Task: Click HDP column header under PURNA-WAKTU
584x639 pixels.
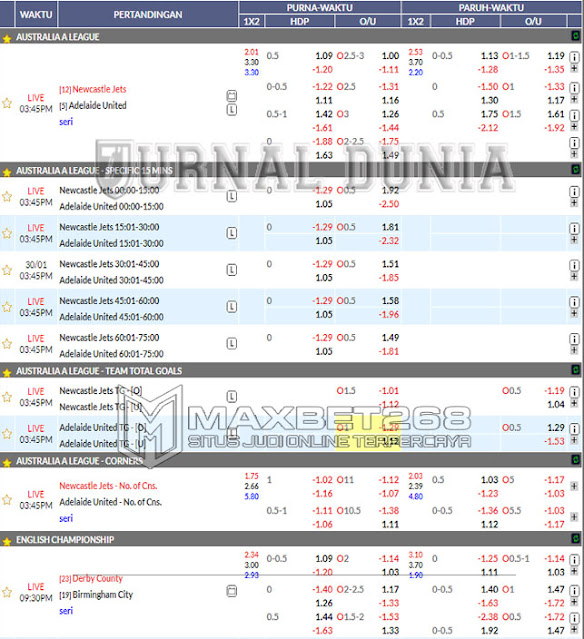Action: pyautogui.click(x=300, y=21)
